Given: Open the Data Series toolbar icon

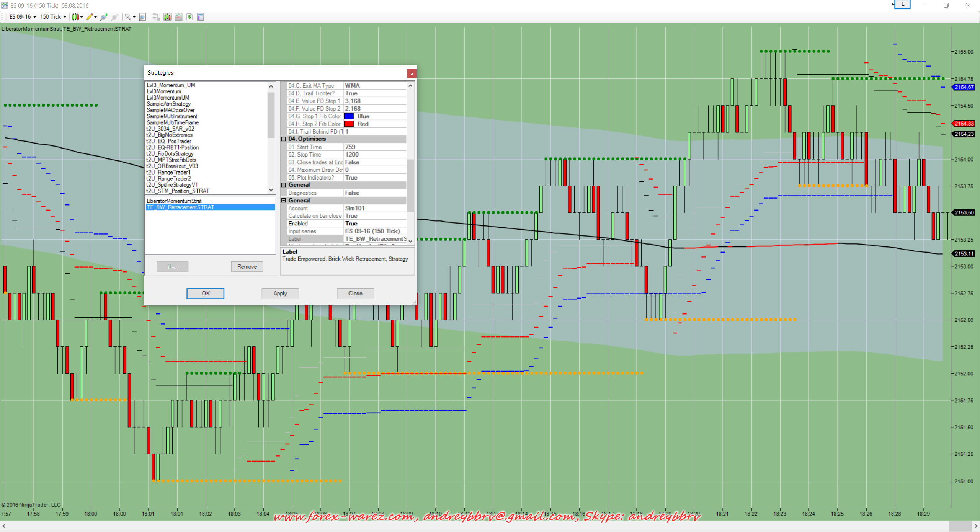Looking at the screenshot, I should [x=167, y=17].
